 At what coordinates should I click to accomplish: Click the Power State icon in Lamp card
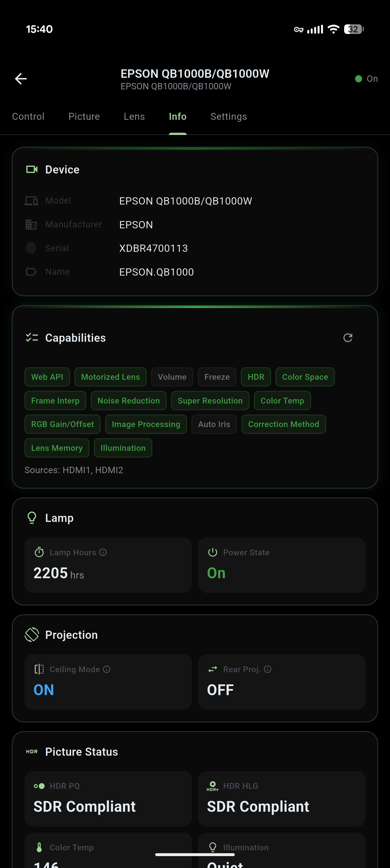coord(213,552)
